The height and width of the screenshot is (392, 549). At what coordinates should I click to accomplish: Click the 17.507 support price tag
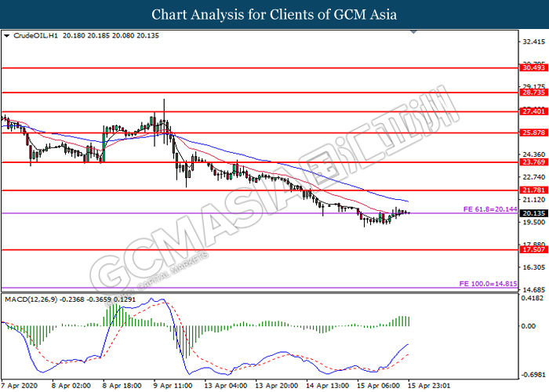coord(533,251)
